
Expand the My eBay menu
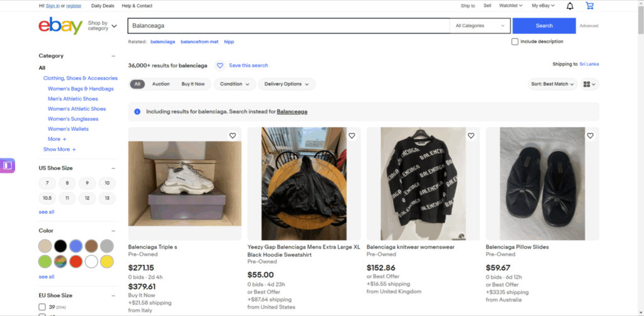tap(543, 6)
